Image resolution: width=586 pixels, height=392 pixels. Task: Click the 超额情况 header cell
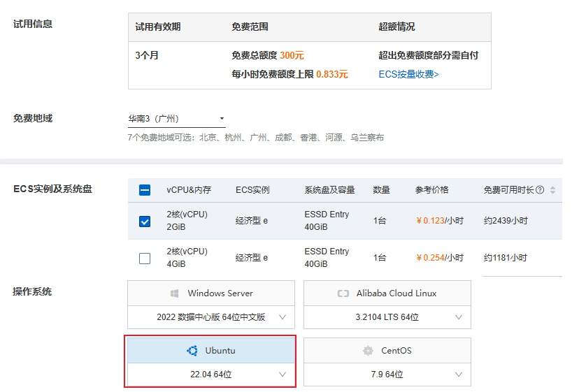pos(396,27)
